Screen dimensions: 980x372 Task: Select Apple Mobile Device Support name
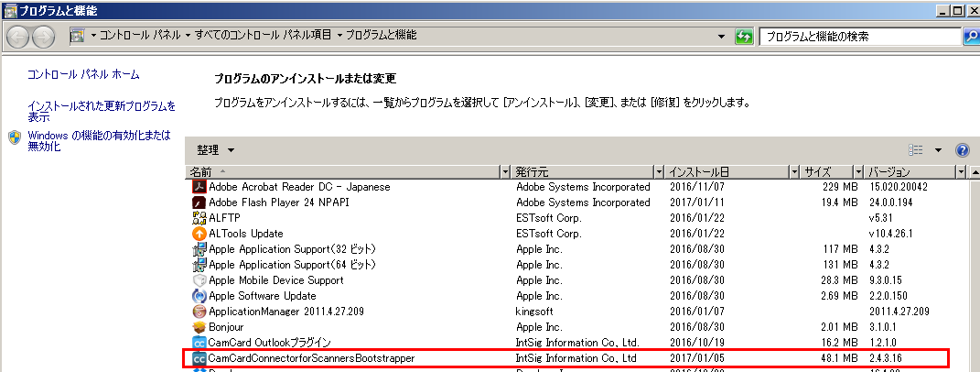tap(276, 280)
